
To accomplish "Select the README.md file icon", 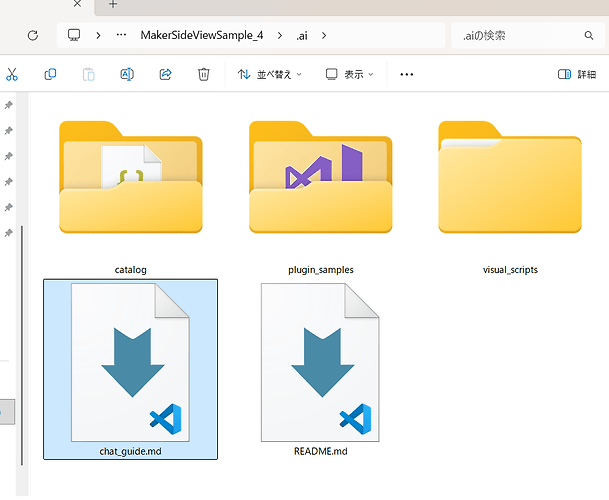I will pos(320,362).
